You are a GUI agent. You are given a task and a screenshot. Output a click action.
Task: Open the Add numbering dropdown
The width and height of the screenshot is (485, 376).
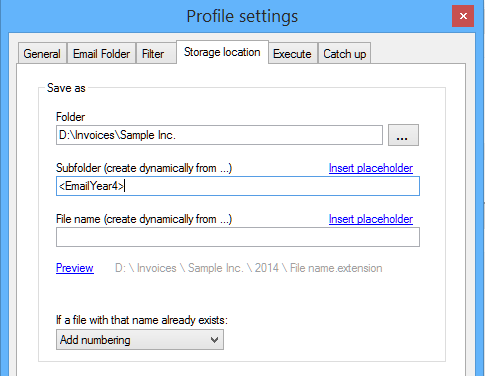click(140, 340)
